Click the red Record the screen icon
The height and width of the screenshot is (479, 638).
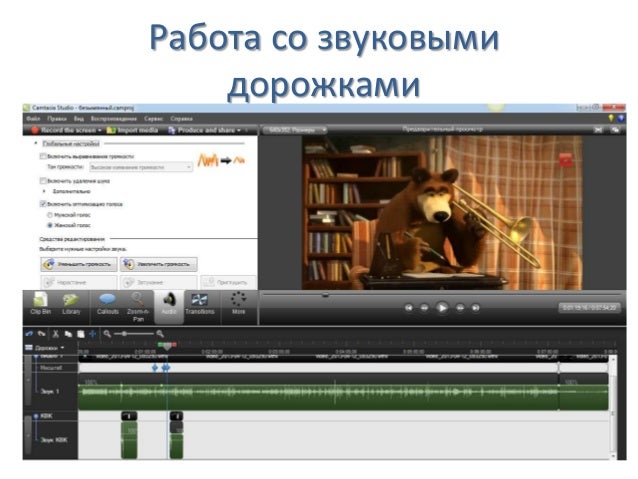point(35,130)
